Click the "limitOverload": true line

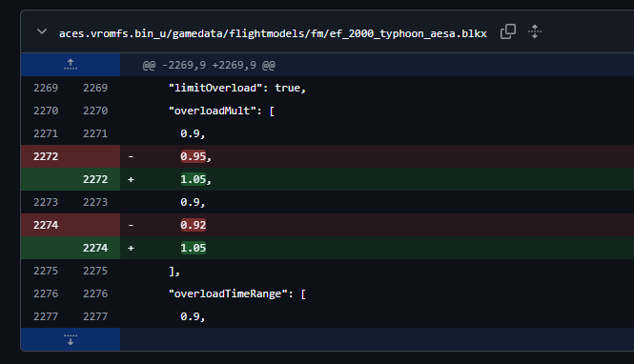click(x=237, y=88)
